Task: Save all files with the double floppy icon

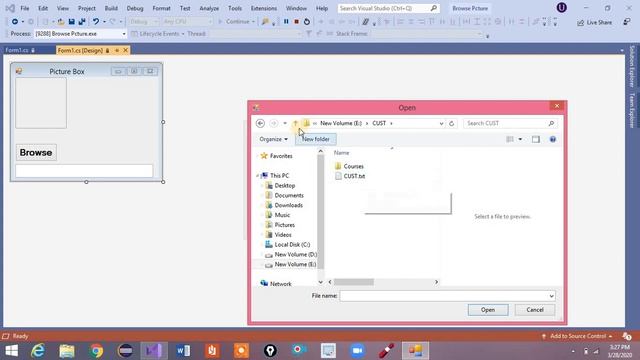Action: click(x=82, y=22)
